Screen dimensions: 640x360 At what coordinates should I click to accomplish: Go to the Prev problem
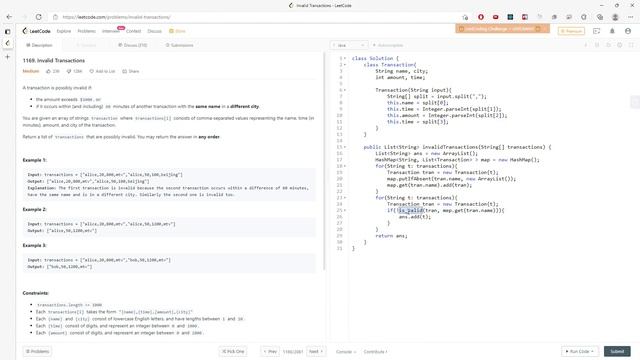point(270,351)
